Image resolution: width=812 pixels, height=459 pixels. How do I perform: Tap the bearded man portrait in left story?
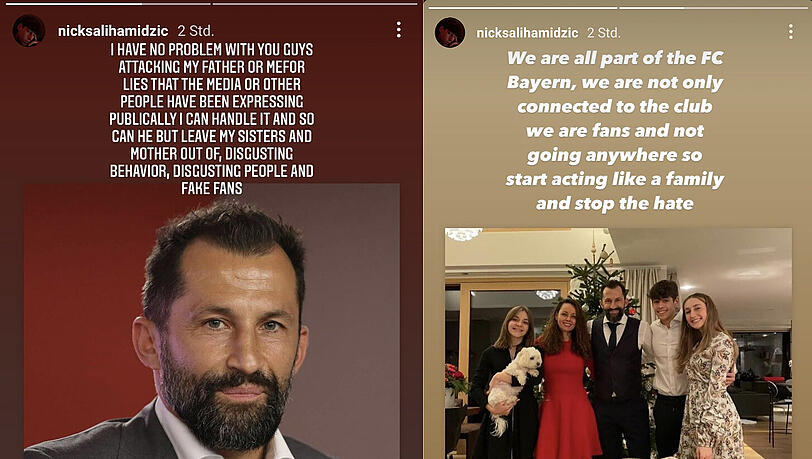(x=211, y=321)
